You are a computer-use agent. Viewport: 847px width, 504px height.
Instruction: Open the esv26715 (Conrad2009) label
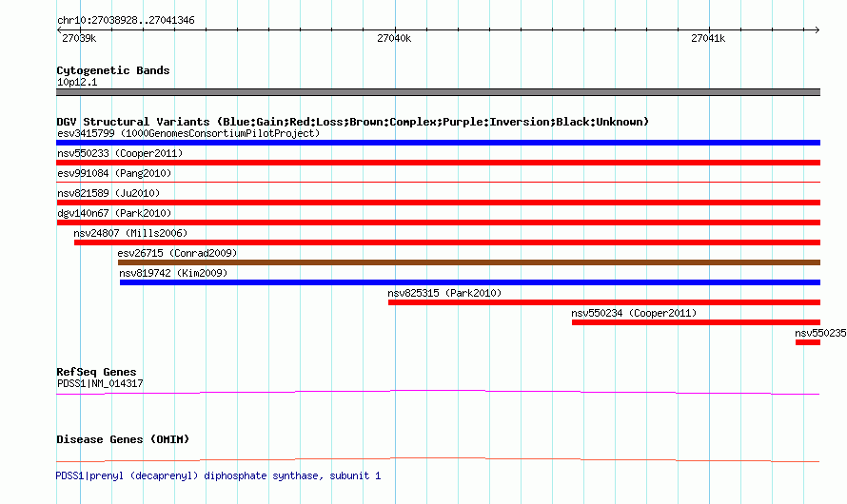click(x=177, y=253)
